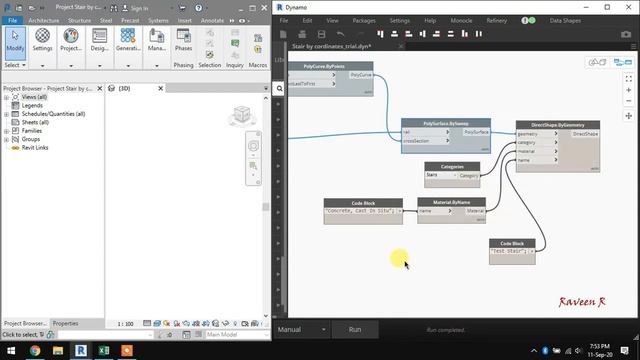This screenshot has width=640, height=360.
Task: Select the DirectShape.ByGeometry node header
Action: [x=558, y=125]
